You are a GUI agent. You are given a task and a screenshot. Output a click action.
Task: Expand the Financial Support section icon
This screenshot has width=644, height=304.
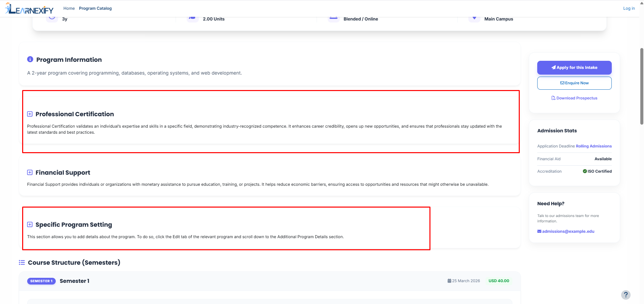30,173
